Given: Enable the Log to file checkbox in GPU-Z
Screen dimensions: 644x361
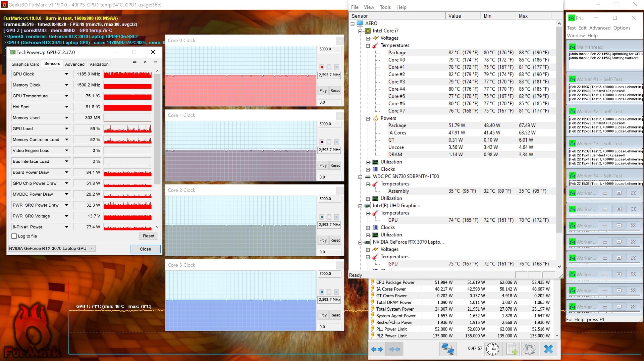Looking at the screenshot, I should click(x=14, y=236).
